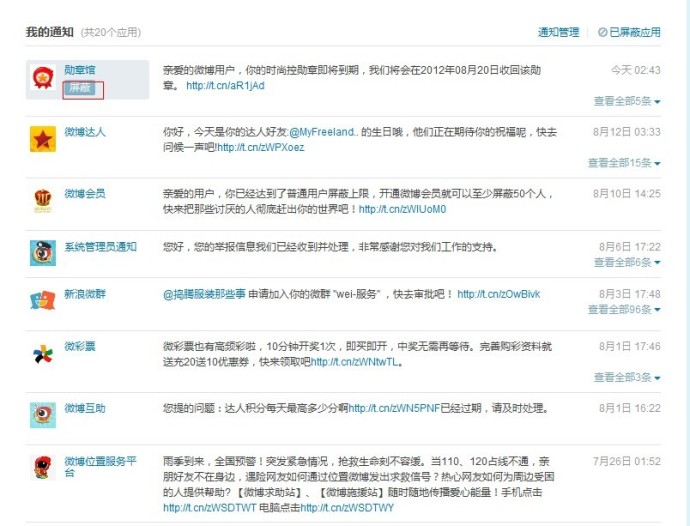Expand 查看全部96条 for 新浪微群
This screenshot has height=526, width=690.
click(624, 309)
